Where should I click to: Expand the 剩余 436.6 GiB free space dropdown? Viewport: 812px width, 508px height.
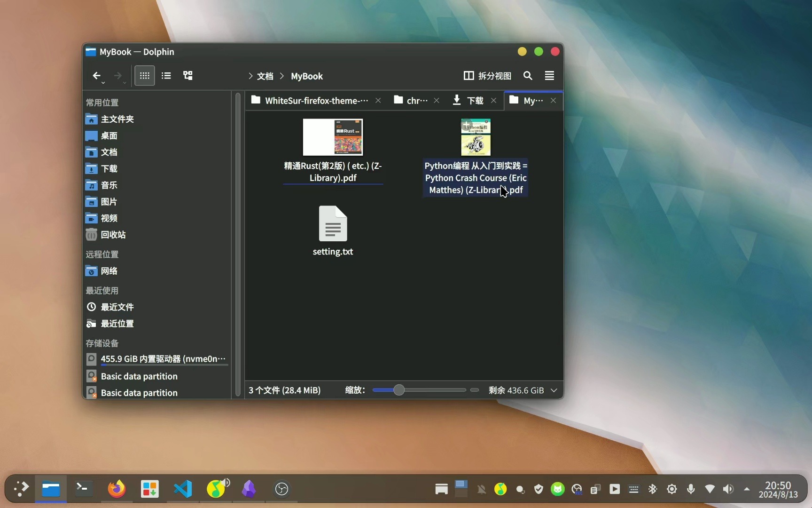click(x=554, y=390)
